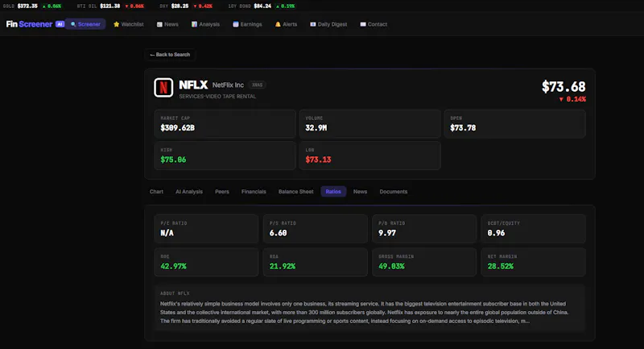644x349 pixels.
Task: Click the 10Y Bond ticker price $84.24
Action: point(263,6)
